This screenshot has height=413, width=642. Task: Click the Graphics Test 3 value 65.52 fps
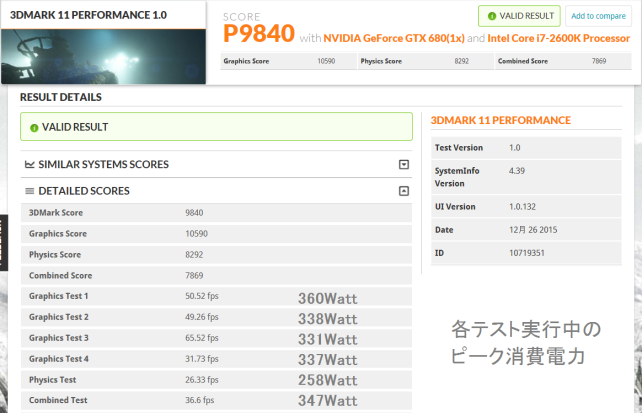coord(202,338)
